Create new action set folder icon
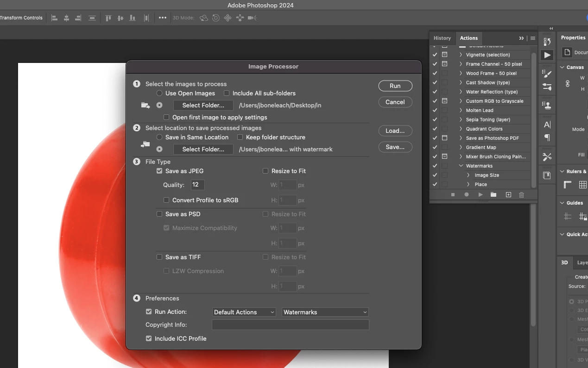The image size is (588, 368). [493, 195]
